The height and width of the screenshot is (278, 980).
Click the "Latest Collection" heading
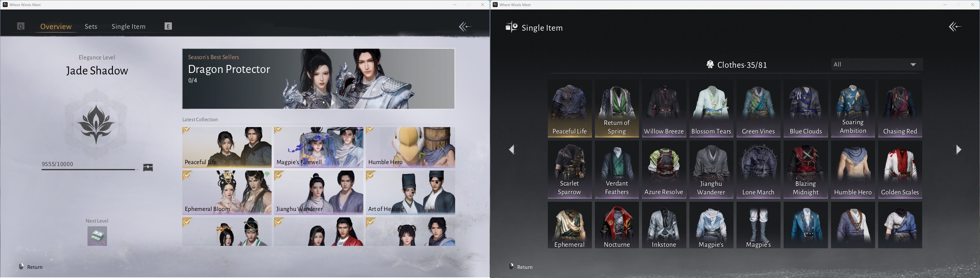pos(200,120)
